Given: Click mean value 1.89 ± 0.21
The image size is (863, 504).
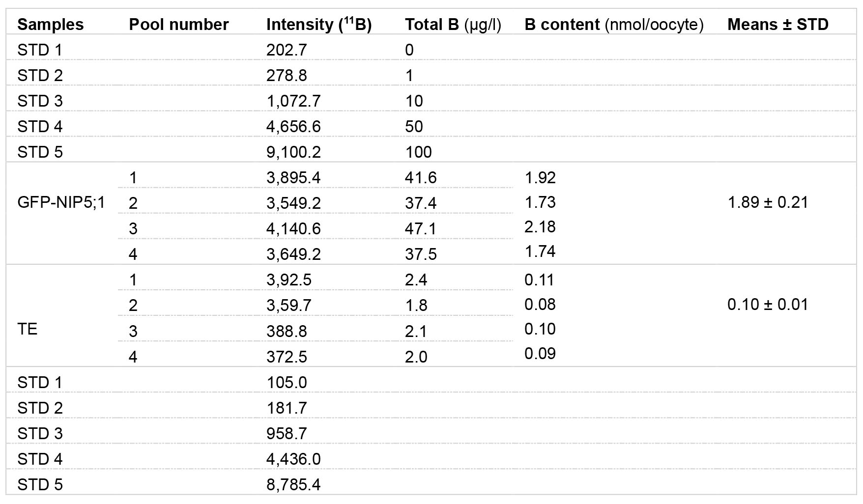Looking at the screenshot, I should coord(768,202).
